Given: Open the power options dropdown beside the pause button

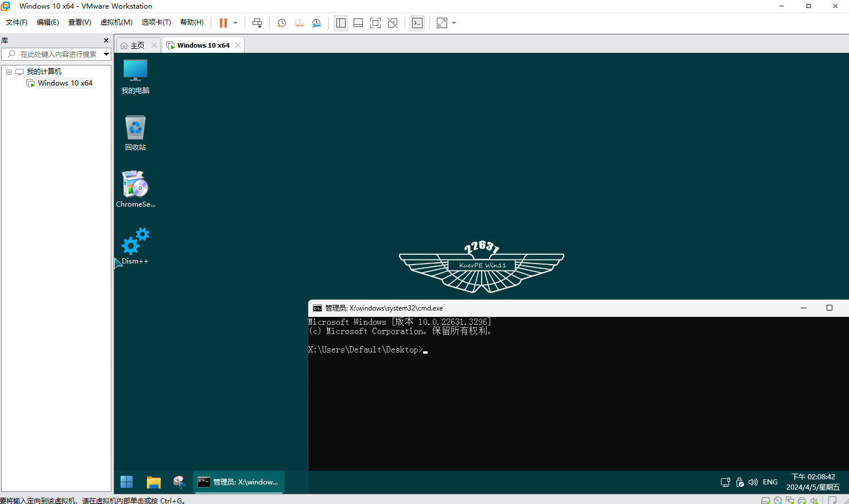Looking at the screenshot, I should tap(235, 23).
